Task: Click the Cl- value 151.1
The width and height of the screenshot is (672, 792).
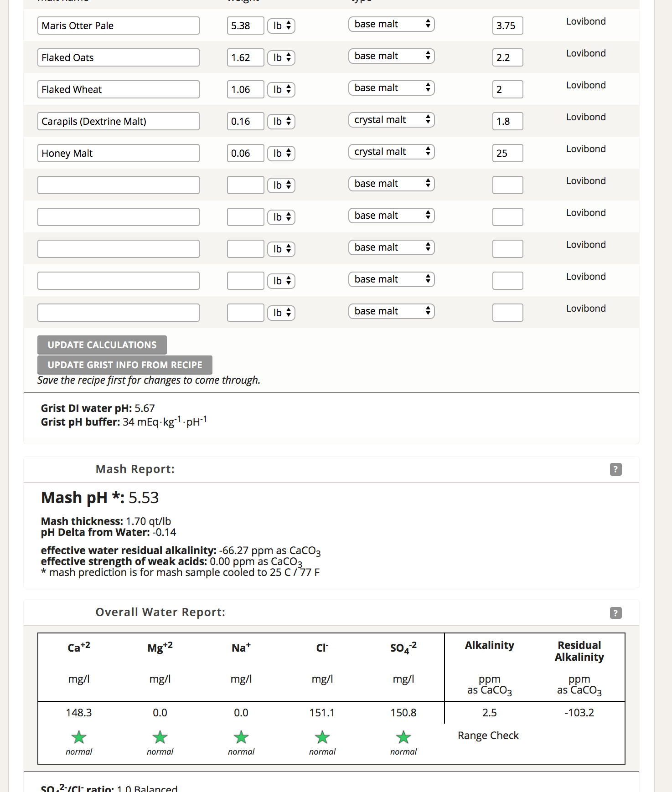Action: tap(322, 713)
